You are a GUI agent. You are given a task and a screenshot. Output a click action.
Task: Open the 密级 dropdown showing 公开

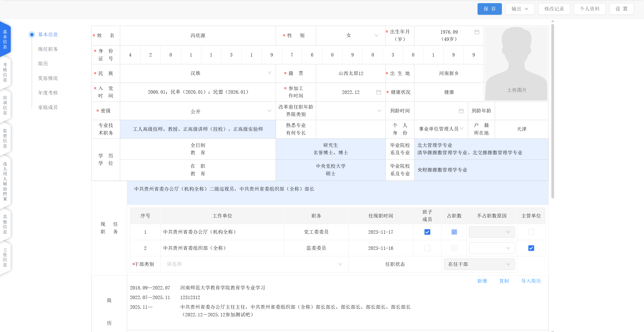pos(198,111)
